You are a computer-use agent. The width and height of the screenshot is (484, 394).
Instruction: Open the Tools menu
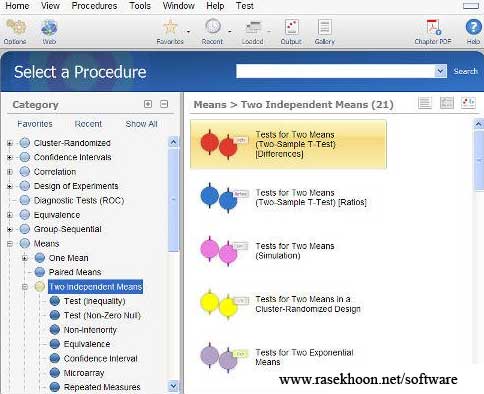(140, 6)
